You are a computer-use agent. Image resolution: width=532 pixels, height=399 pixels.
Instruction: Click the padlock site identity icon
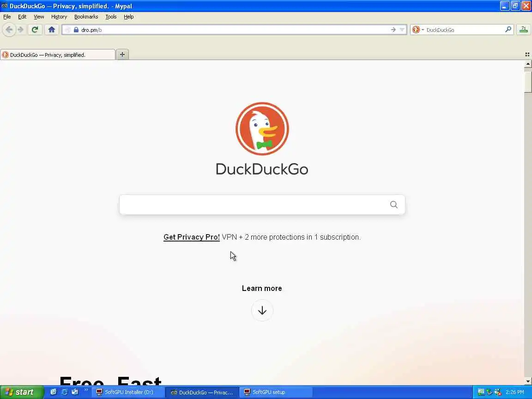76,30
